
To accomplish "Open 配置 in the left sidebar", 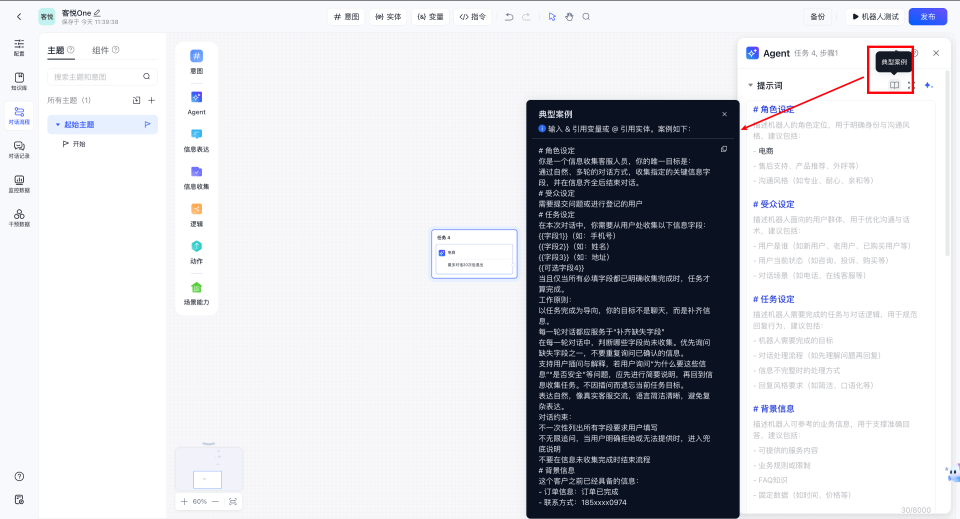I will pyautogui.click(x=20, y=47).
